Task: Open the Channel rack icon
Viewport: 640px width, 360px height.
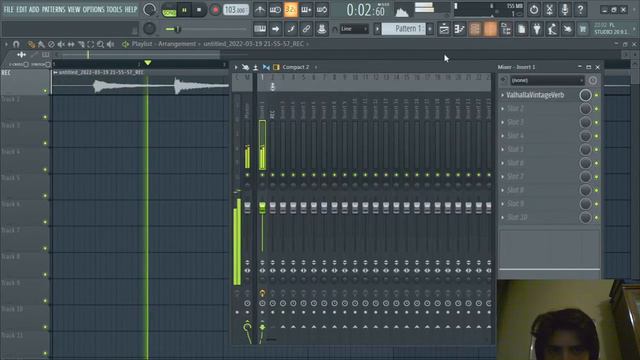Action: point(475,29)
